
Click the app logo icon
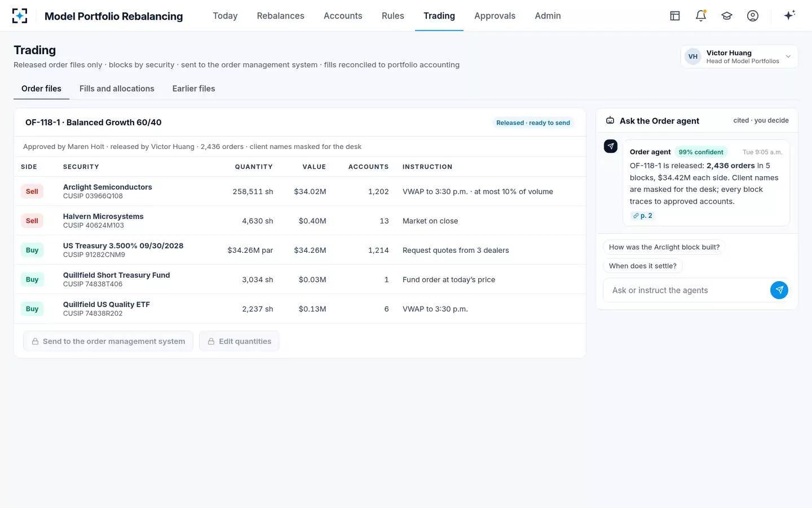pos(20,16)
